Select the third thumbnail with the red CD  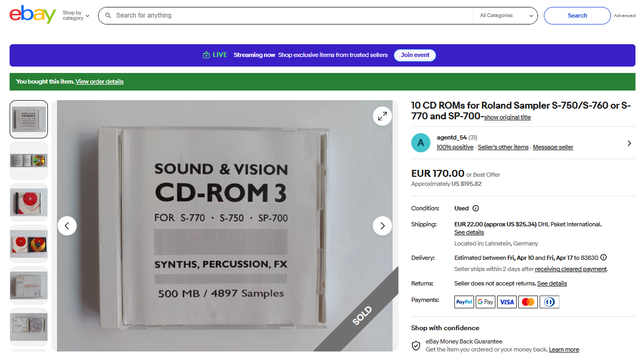29,202
